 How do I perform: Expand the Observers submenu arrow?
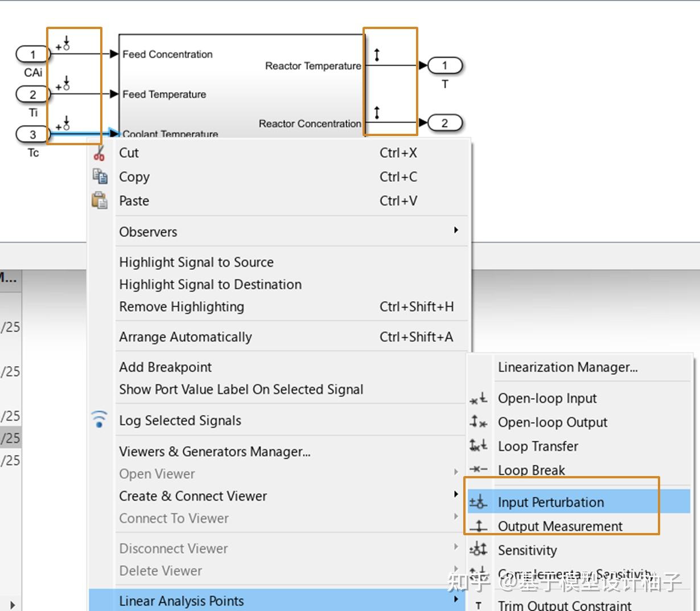tap(456, 231)
